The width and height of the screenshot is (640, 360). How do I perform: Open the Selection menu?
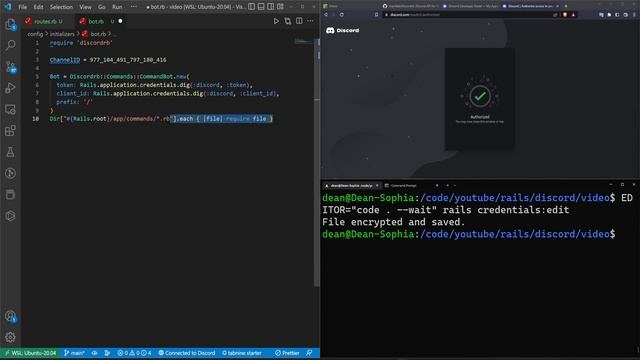61,7
